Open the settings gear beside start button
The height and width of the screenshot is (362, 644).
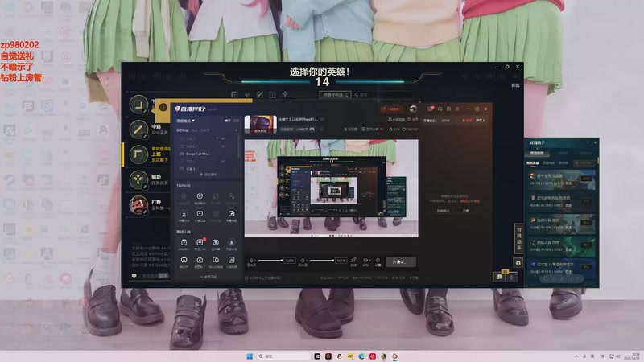(378, 261)
